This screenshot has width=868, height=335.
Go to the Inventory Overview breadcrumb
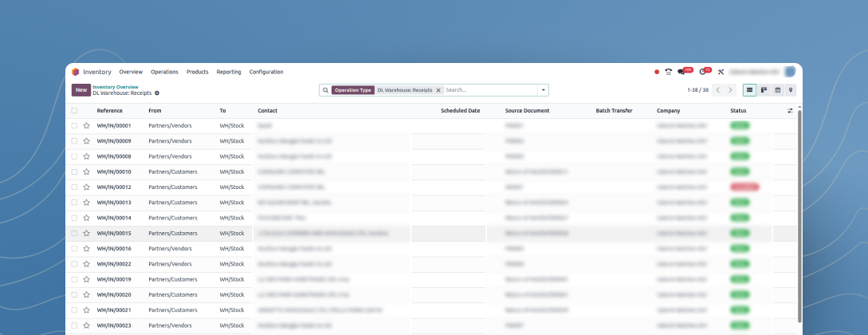pyautogui.click(x=116, y=87)
